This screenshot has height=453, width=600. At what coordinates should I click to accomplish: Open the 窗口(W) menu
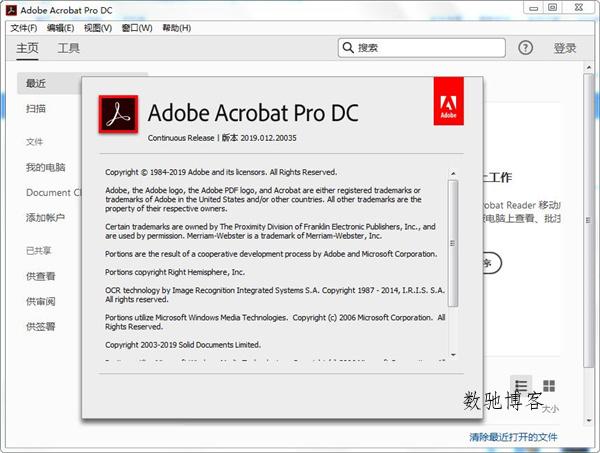click(x=137, y=28)
